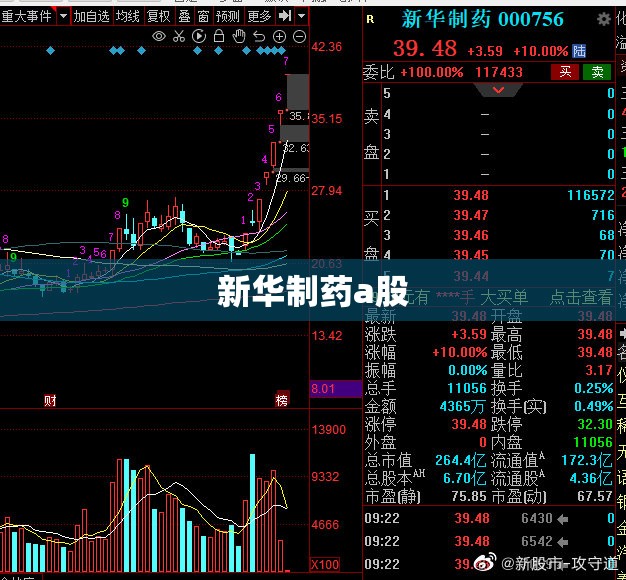This screenshot has height=580, width=626.
Task: Open the 复权 adjustment option
Action: [158, 16]
